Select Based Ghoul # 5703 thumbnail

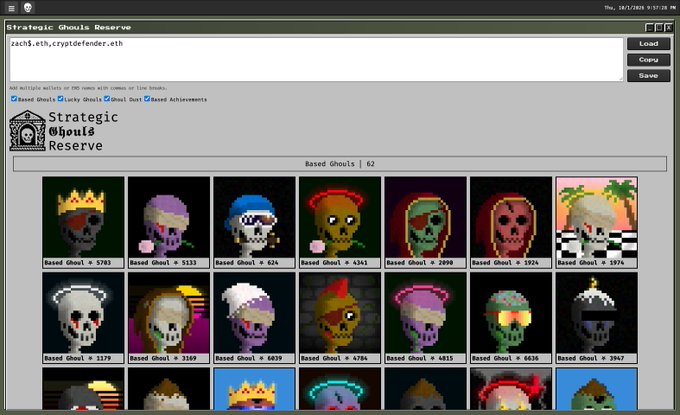pyautogui.click(x=83, y=217)
